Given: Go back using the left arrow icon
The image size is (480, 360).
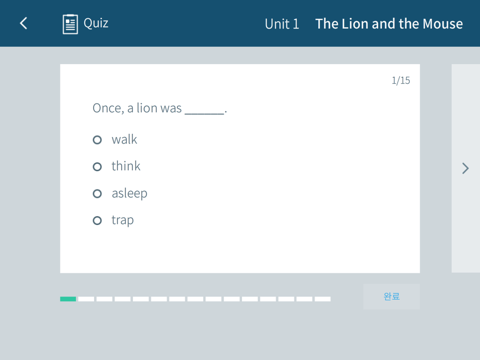Looking at the screenshot, I should (24, 23).
